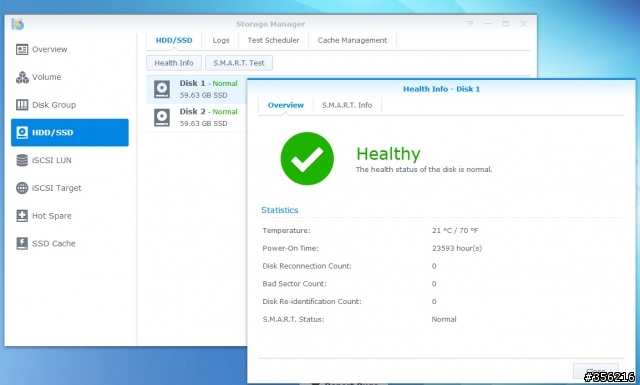Click the Storage Manager help question mark

point(471,24)
